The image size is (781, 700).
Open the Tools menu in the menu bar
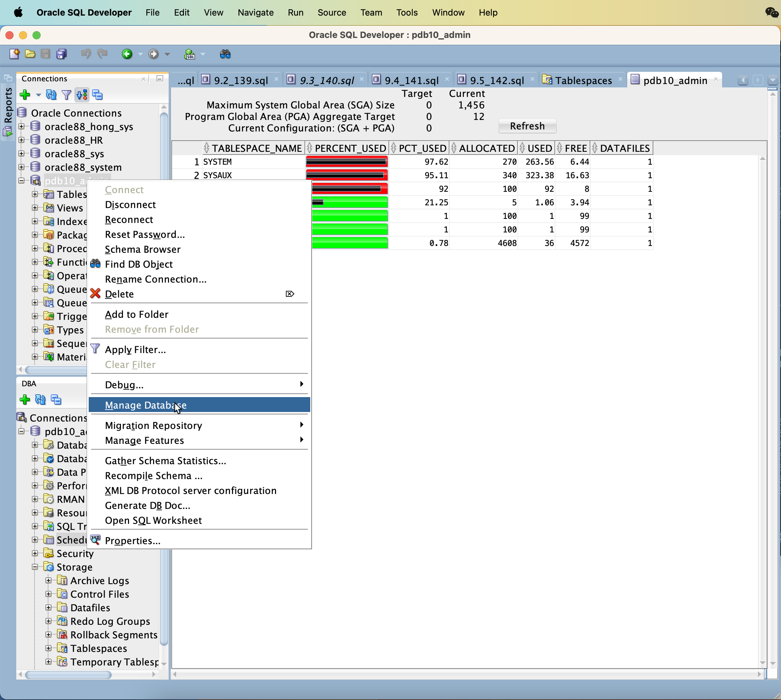[x=407, y=12]
